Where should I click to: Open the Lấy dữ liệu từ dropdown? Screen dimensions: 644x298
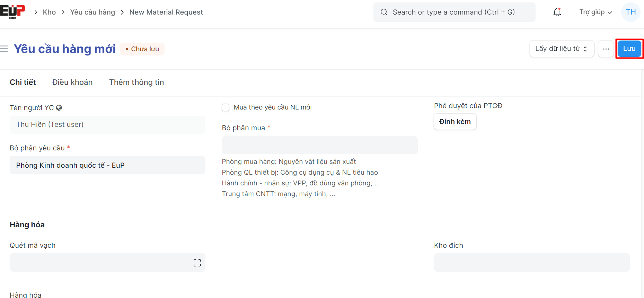pyautogui.click(x=561, y=49)
